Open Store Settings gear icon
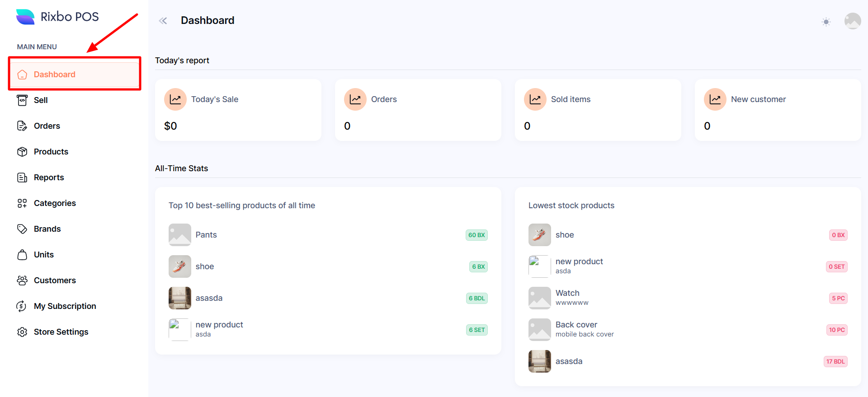Screen dimensions: 868x397 coord(22,332)
